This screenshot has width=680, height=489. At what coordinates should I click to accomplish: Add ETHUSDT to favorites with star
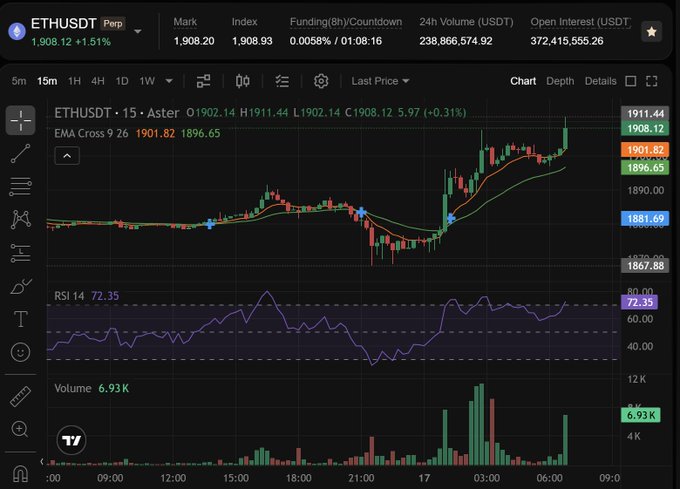(x=651, y=32)
